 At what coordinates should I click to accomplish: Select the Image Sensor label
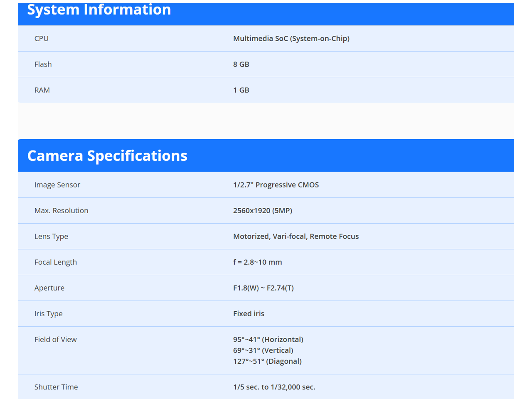coord(57,185)
